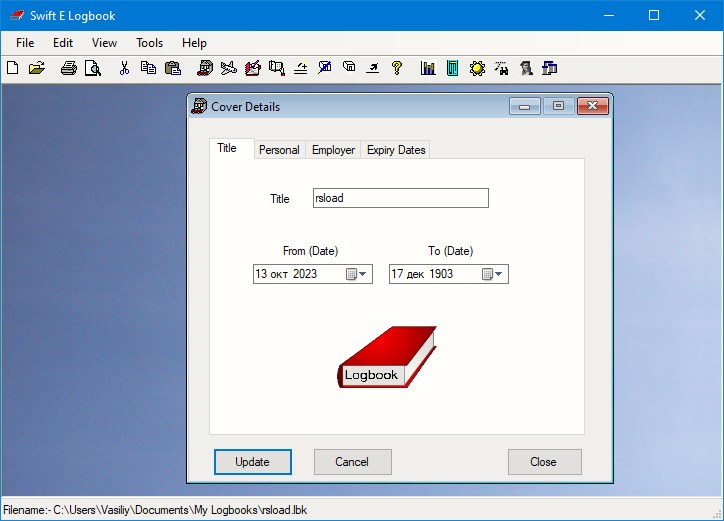Open the Help menu

pyautogui.click(x=194, y=43)
